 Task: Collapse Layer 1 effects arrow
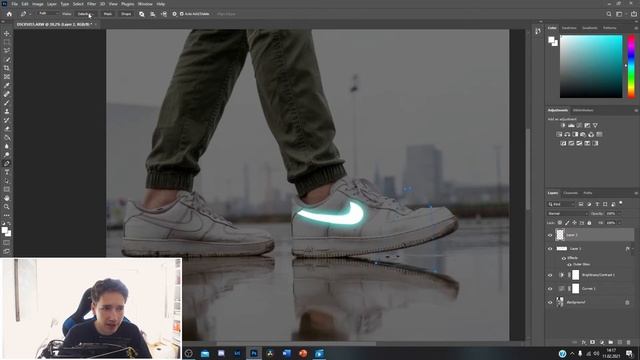tap(633, 249)
